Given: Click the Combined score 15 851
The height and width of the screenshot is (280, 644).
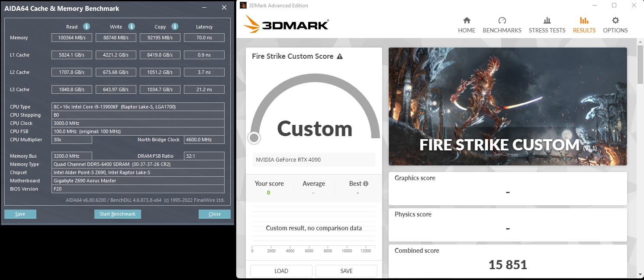Looking at the screenshot, I should [508, 264].
